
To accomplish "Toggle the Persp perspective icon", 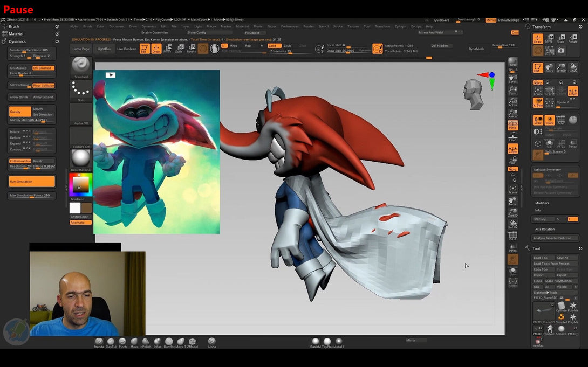I will (x=512, y=125).
